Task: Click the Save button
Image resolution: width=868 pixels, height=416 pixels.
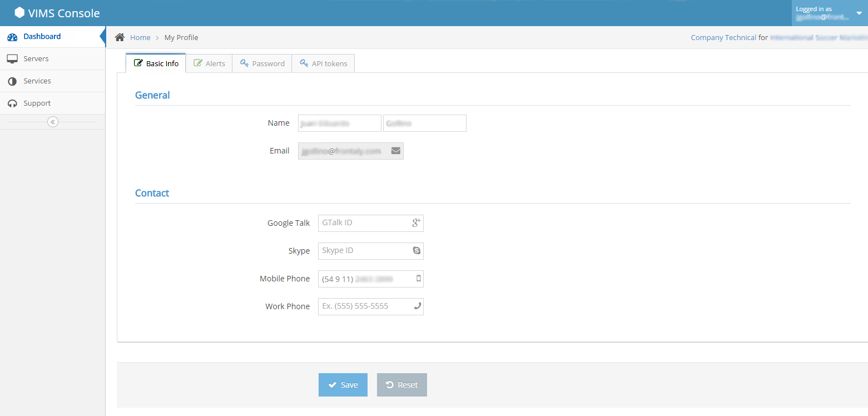Action: coord(343,385)
